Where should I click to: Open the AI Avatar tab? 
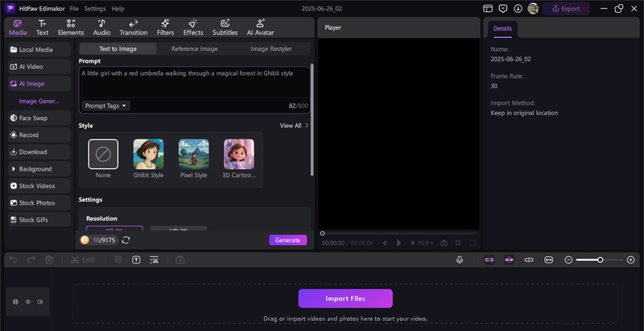click(x=260, y=27)
